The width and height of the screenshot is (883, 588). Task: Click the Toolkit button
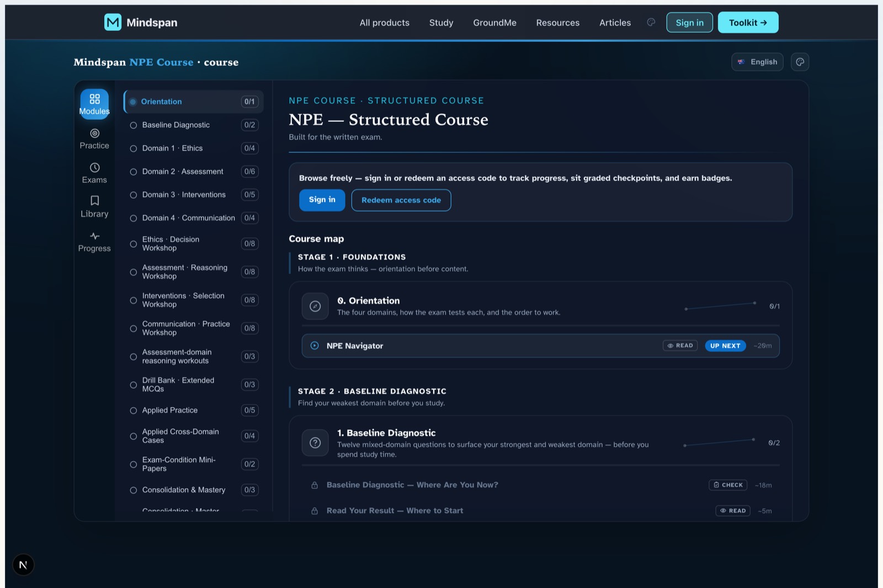point(748,23)
